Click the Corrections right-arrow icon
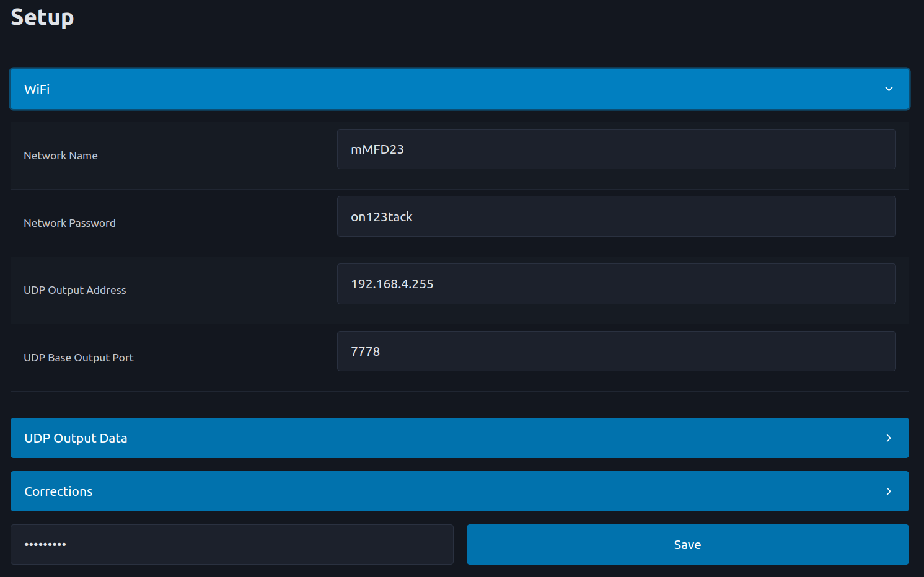Screen dimensions: 924x577 pyautogui.click(x=888, y=491)
